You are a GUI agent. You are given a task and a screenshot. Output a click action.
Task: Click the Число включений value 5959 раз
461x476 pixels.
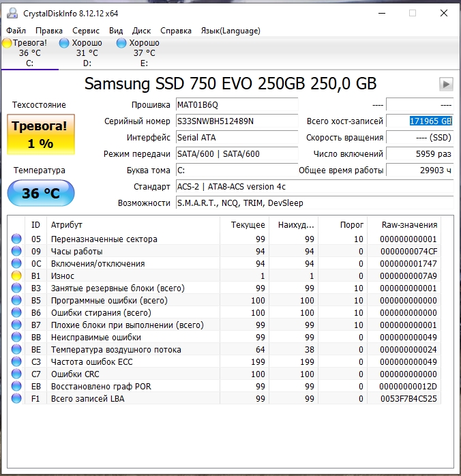(419, 154)
